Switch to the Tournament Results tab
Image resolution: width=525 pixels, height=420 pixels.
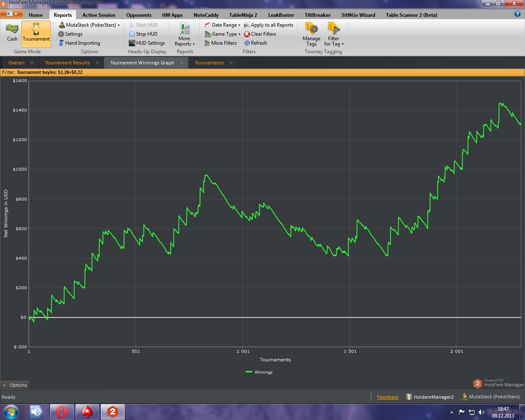tap(67, 63)
